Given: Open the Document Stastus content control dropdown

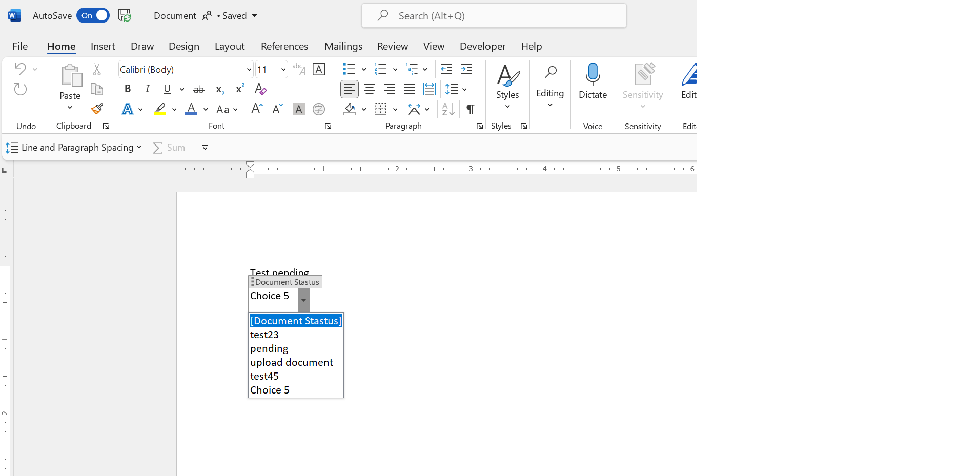Looking at the screenshot, I should click(303, 300).
